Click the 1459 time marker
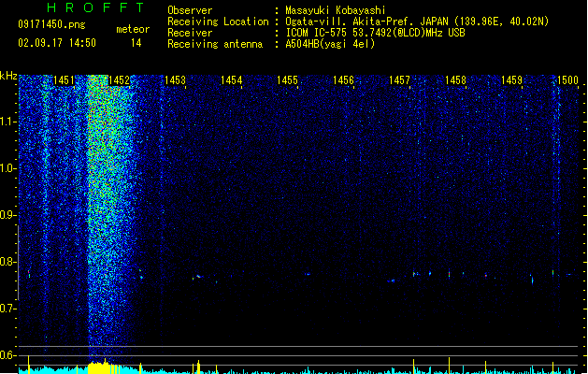This screenshot has height=374, width=588. pos(512,80)
